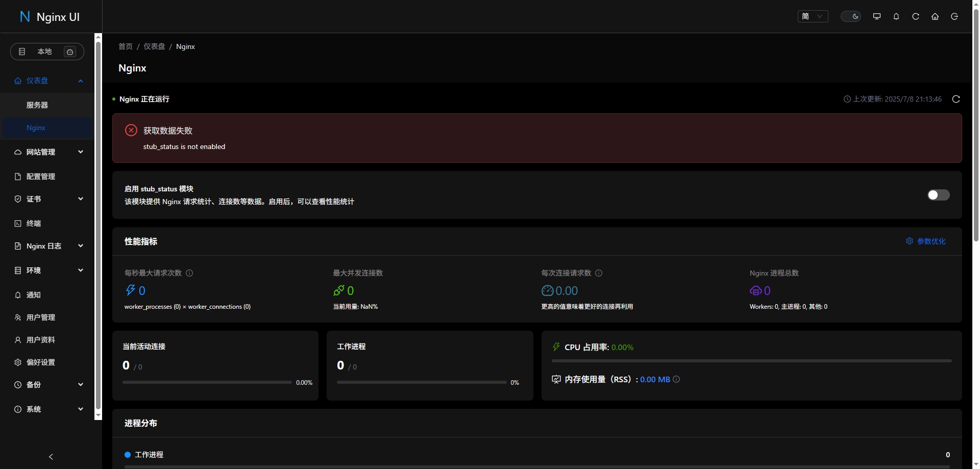Click the 0.00 MB memory value
This screenshot has width=980, height=469.
[x=655, y=379]
